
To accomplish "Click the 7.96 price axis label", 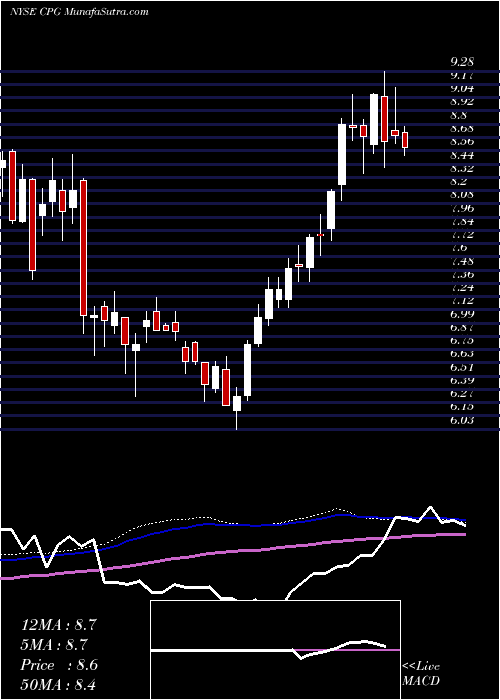I will tap(462, 208).
